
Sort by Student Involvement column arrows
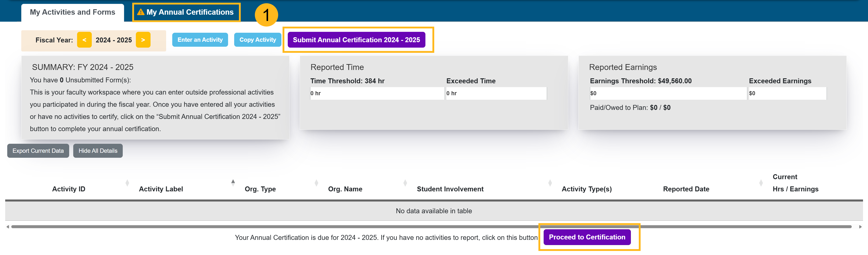(550, 183)
